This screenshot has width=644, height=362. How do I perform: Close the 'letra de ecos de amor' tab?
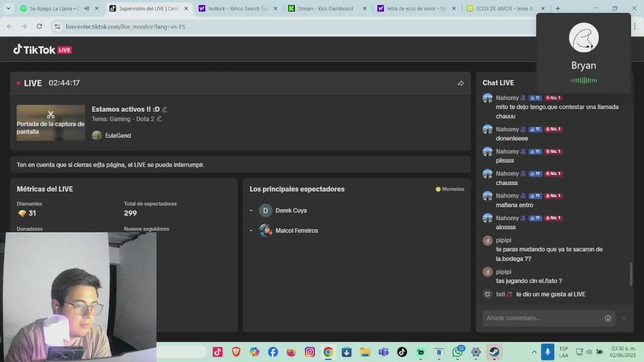click(454, 9)
